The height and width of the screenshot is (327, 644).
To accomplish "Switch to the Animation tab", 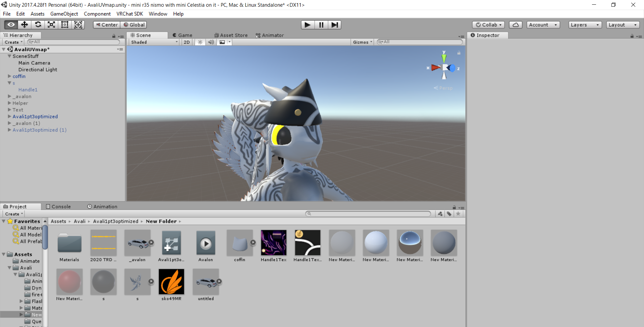I will click(102, 206).
